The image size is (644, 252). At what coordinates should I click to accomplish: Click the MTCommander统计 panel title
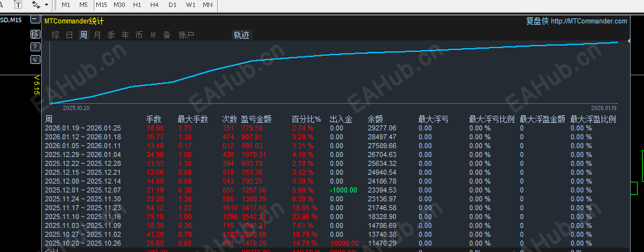tap(74, 22)
